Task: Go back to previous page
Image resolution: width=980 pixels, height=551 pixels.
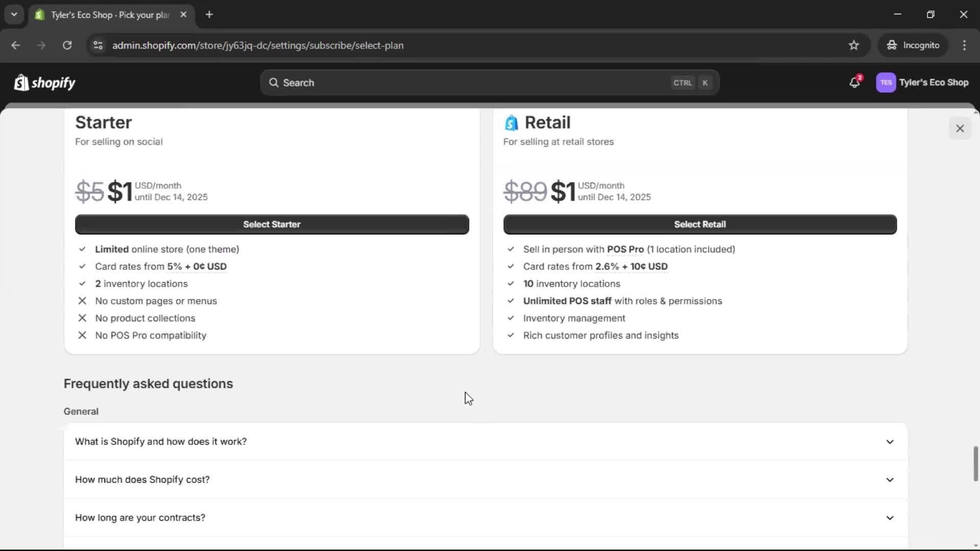Action: point(15,45)
